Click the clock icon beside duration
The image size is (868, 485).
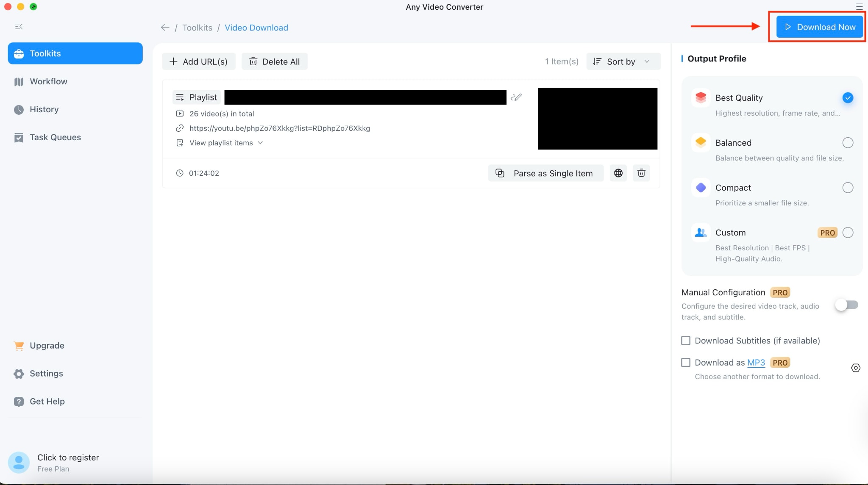point(180,173)
